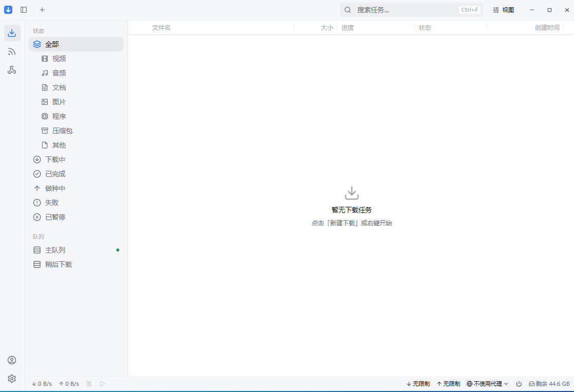
Task: Show 失败 tasks
Action: (x=76, y=203)
